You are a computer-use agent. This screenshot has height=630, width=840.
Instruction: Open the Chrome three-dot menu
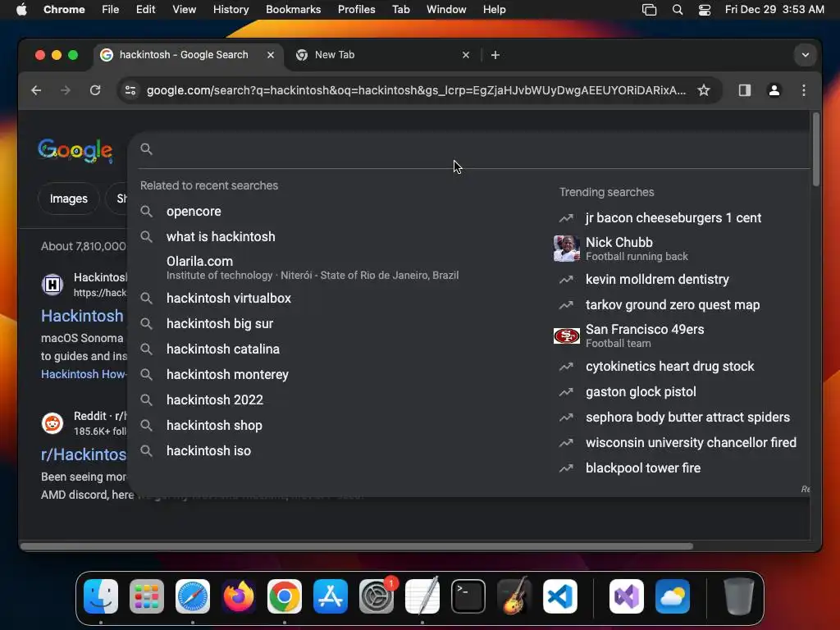pos(804,90)
